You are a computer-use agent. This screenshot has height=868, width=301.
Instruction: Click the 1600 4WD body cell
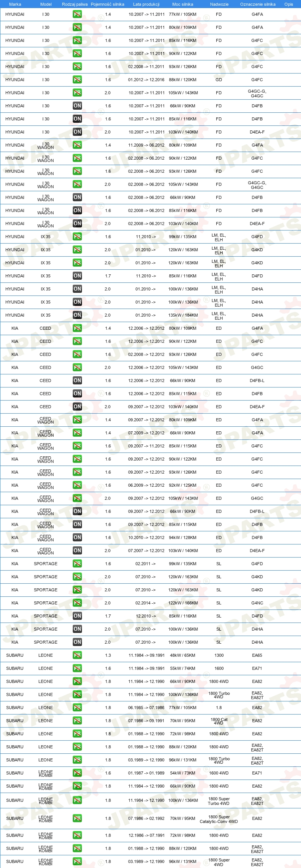coord(219,773)
